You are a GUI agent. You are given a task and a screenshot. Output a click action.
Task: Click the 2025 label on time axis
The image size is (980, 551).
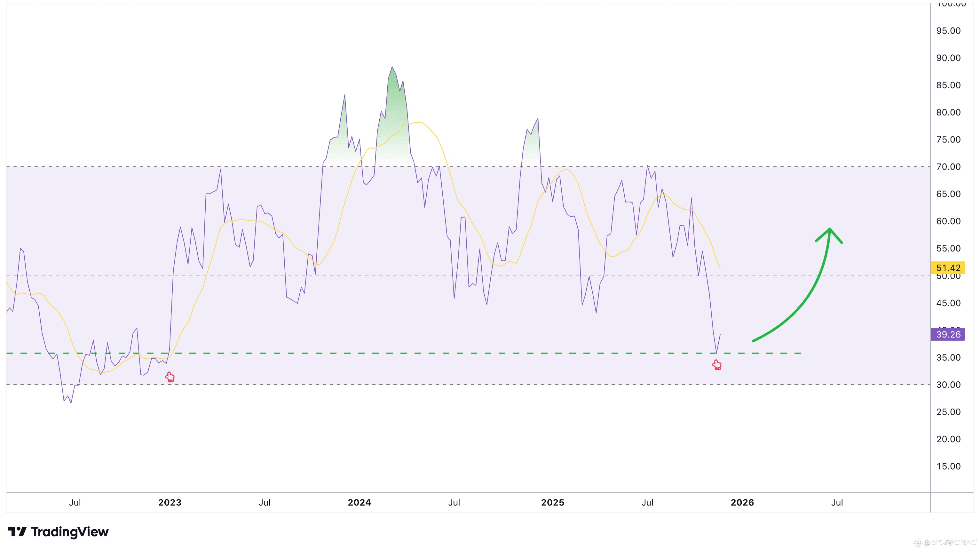click(x=552, y=502)
